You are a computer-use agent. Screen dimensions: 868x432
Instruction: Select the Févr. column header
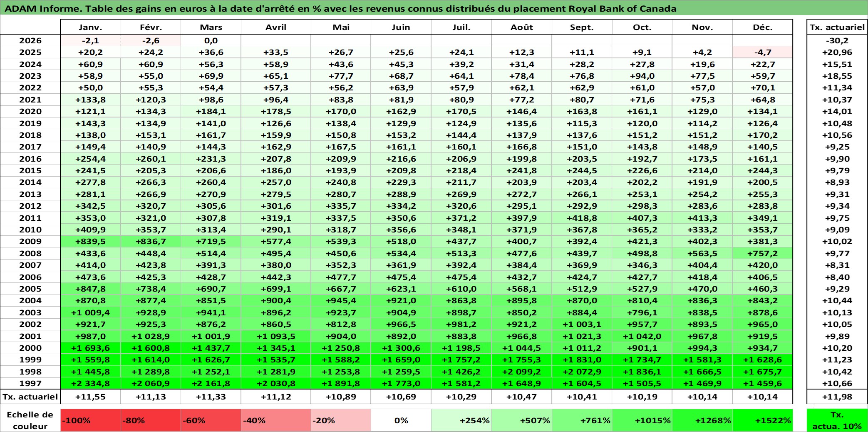pyautogui.click(x=151, y=27)
